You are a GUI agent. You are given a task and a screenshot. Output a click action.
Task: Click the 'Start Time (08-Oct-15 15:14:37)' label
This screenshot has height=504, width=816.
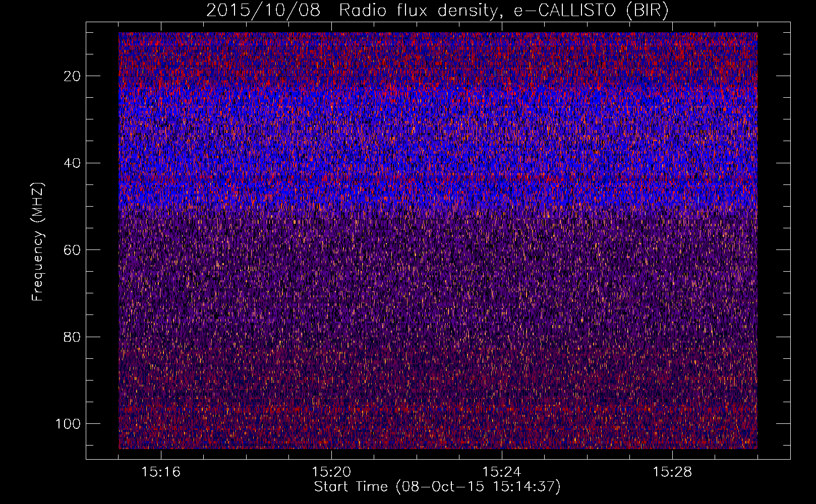[x=437, y=487]
